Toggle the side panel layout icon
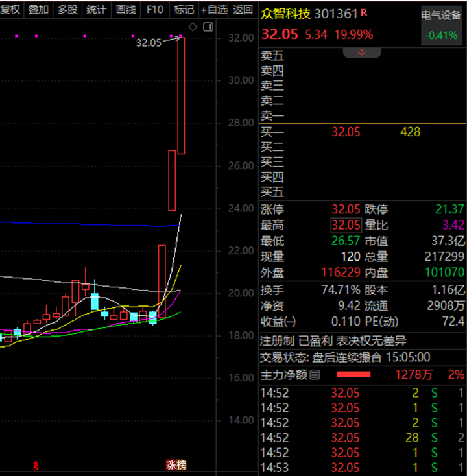 point(208,27)
